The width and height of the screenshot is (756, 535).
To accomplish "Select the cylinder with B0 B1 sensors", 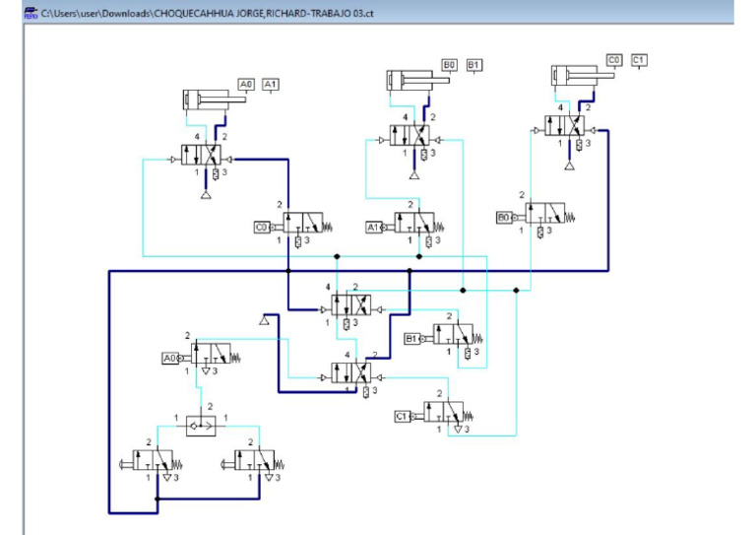I will click(417, 81).
